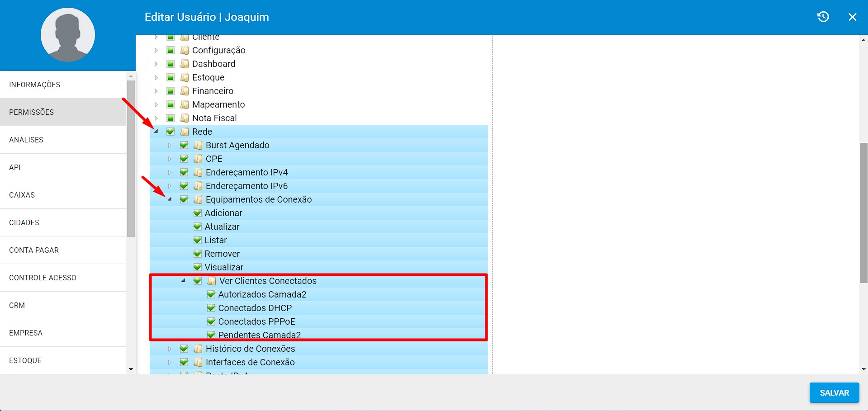
Task: Click the Nota Fiscal folder icon
Action: click(185, 118)
